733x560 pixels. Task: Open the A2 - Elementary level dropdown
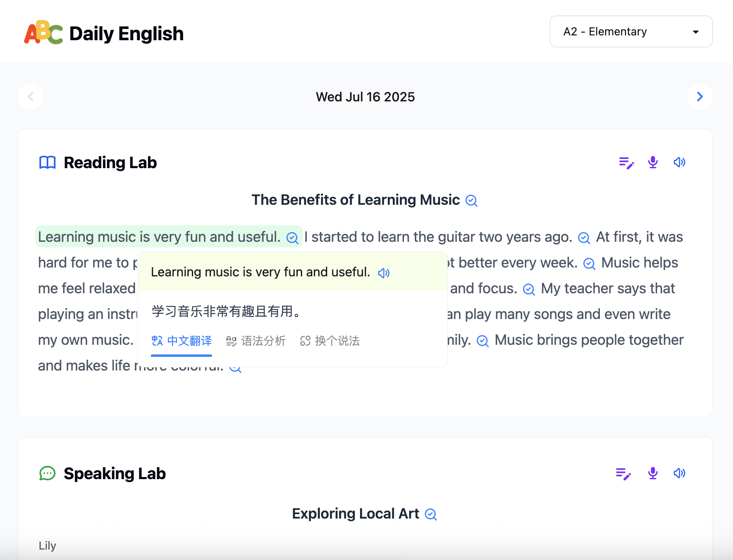[x=631, y=32]
